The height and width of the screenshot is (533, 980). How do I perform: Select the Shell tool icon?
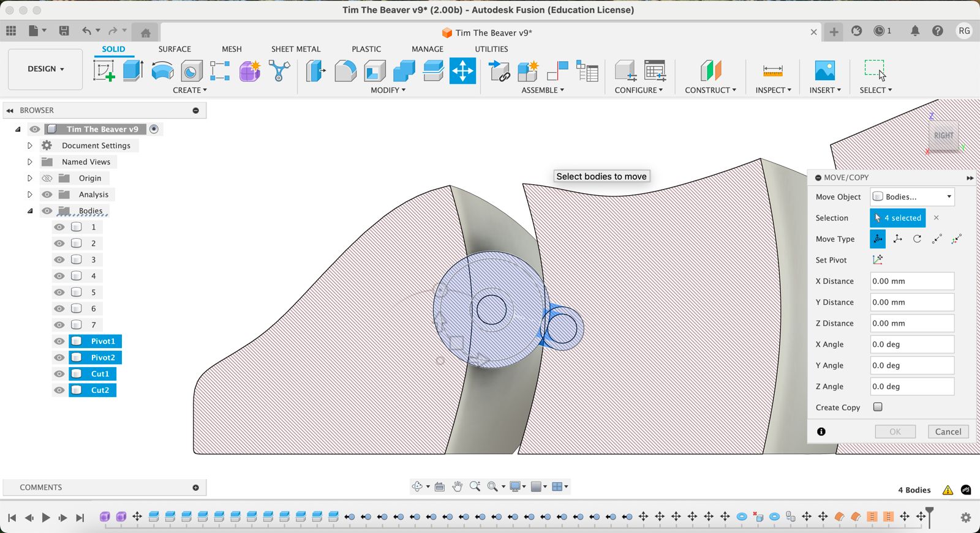click(374, 71)
